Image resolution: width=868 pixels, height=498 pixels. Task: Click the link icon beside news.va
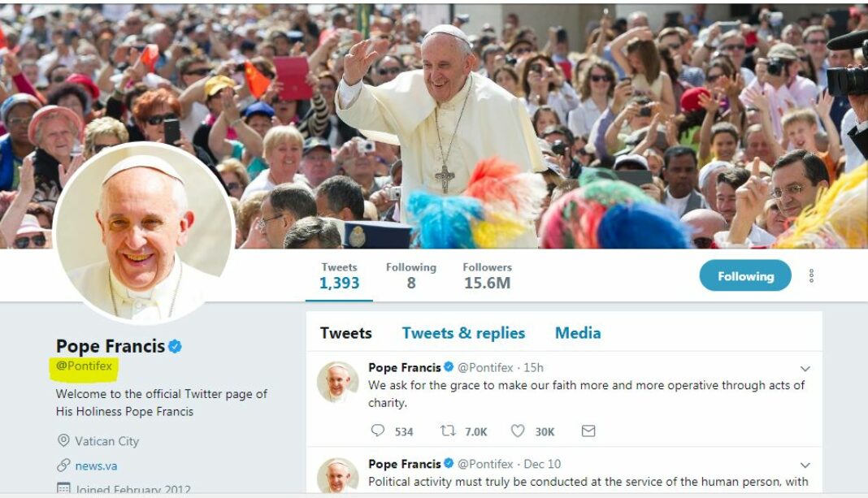pos(63,466)
